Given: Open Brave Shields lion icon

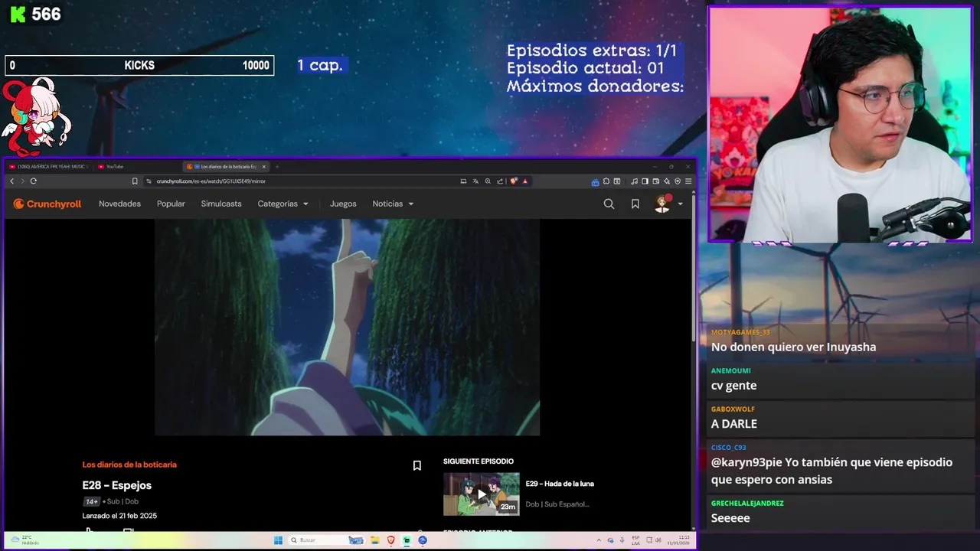Looking at the screenshot, I should (513, 181).
